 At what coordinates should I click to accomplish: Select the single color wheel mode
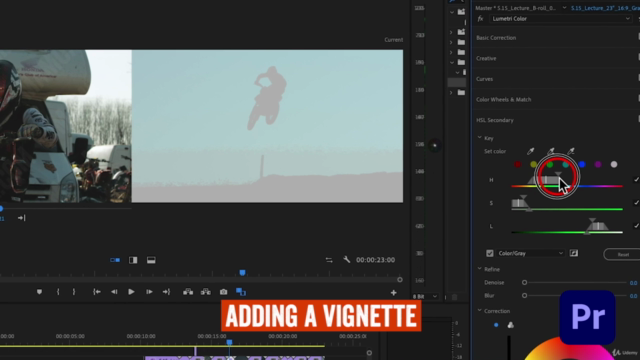pos(496,325)
